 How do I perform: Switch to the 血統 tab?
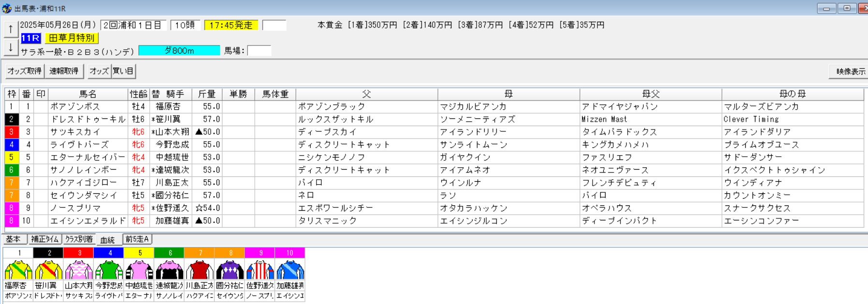pos(108,240)
